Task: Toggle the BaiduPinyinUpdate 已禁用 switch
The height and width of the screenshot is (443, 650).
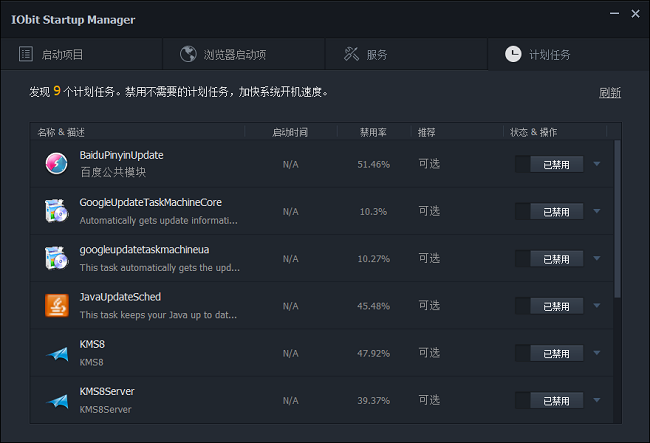Action: [549, 164]
